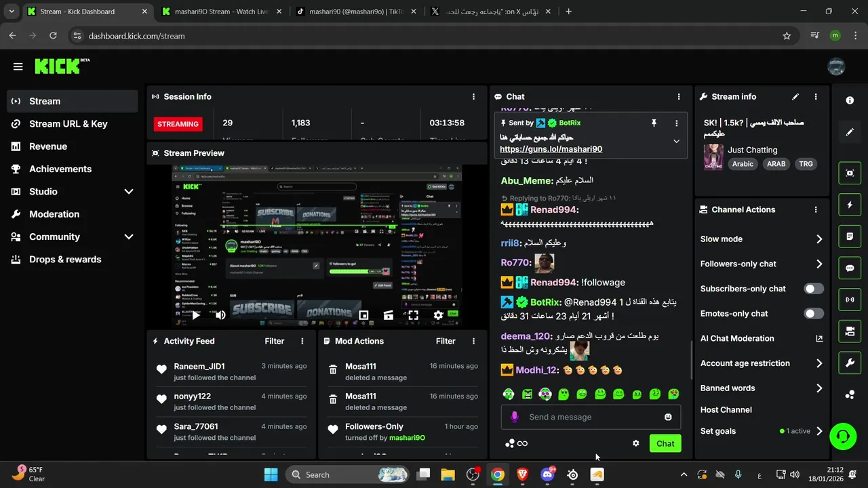
Task: Open the green lightning bolt rail icon
Action: point(850,205)
